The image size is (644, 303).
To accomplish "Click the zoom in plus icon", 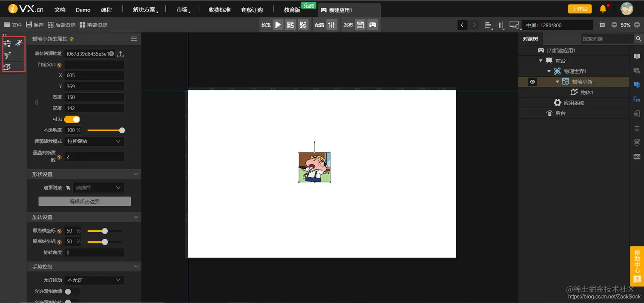I will [x=637, y=25].
